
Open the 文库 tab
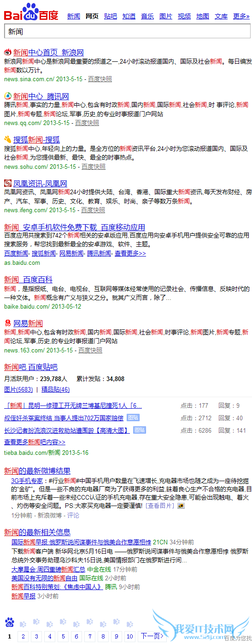coord(221,16)
